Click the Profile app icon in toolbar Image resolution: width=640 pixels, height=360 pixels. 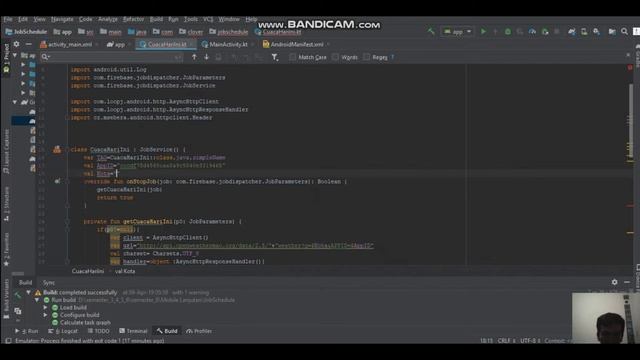[532, 31]
